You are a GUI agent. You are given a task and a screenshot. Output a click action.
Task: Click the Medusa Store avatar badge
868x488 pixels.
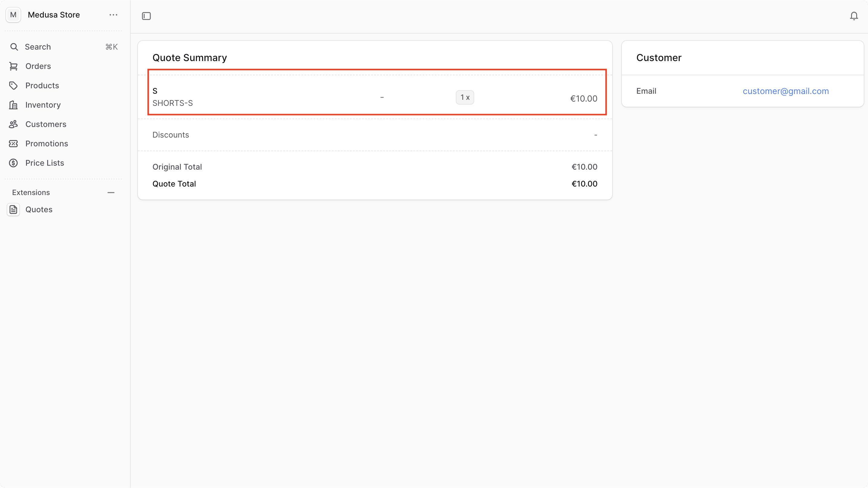(x=13, y=15)
